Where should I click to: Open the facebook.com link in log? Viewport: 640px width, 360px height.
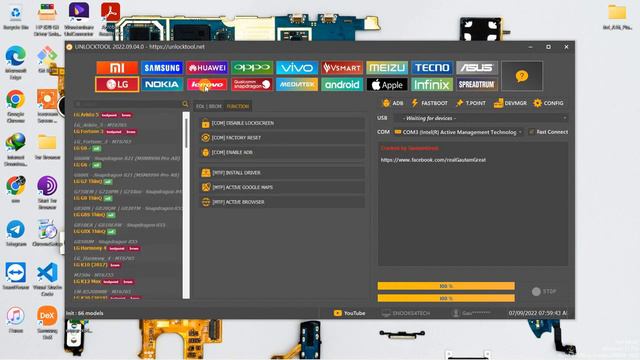coord(433,160)
